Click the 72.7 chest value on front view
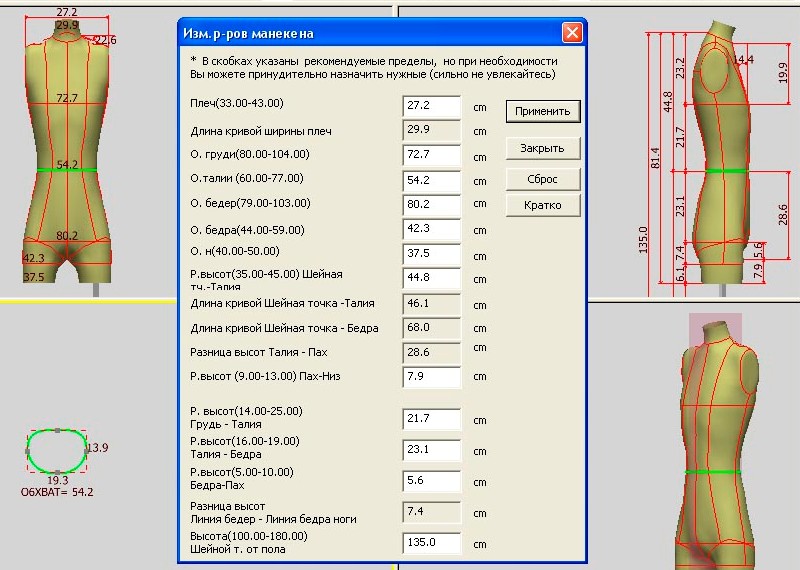The width and height of the screenshot is (800, 570). coord(67,97)
